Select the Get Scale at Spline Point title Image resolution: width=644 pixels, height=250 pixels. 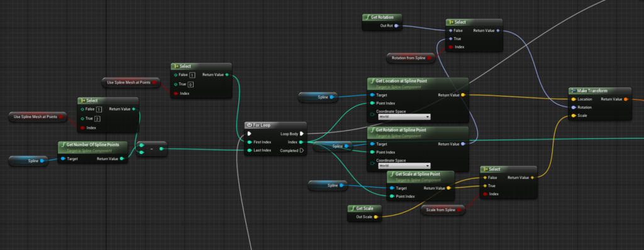pos(418,174)
